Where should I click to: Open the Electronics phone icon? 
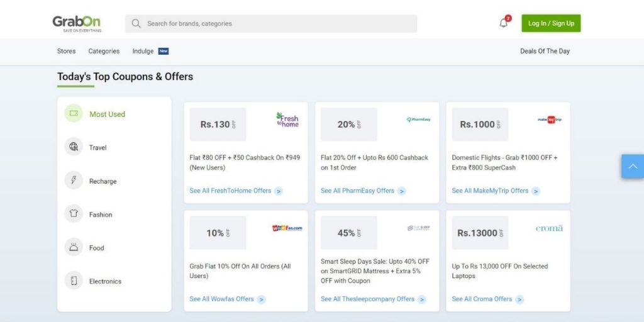point(74,280)
